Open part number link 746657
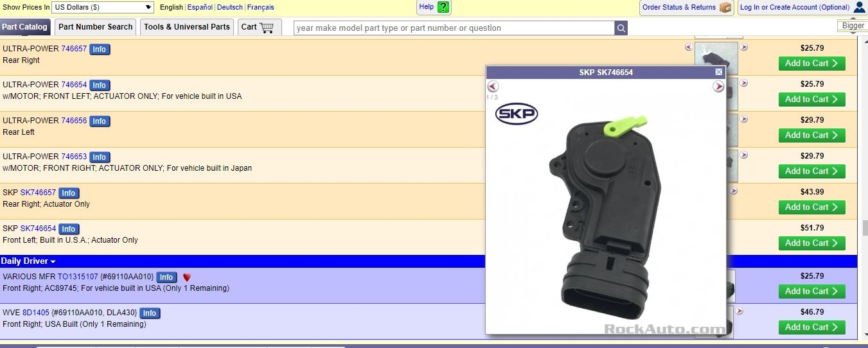The image size is (868, 348). 74,49
